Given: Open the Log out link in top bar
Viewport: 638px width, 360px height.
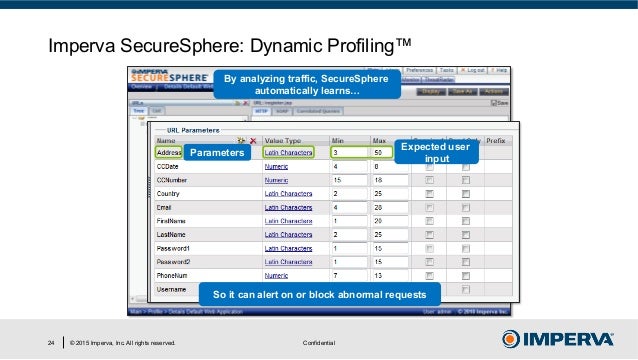Looking at the screenshot, I should 472,70.
